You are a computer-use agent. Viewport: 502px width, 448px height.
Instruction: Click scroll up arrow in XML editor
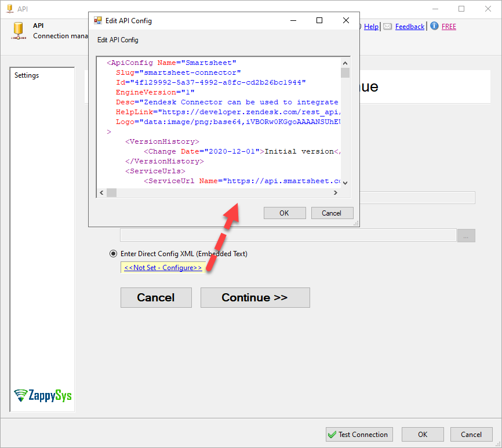tap(345, 63)
